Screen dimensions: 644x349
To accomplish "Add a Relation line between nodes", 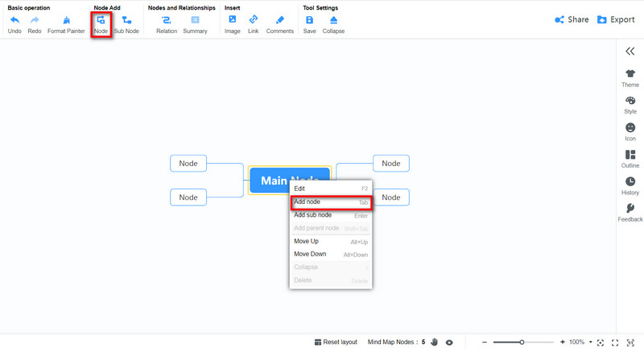I will coord(167,20).
